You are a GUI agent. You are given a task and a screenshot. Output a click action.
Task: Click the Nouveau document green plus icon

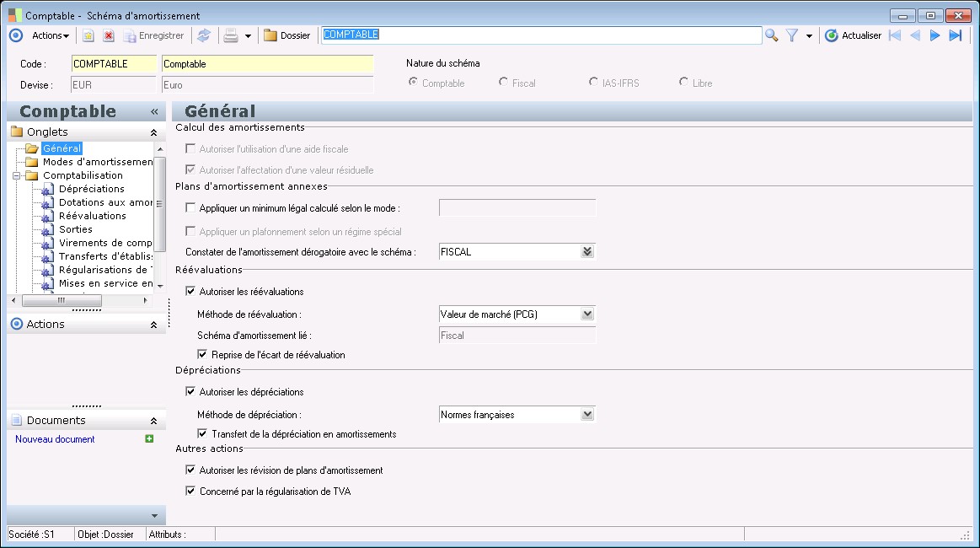point(149,438)
